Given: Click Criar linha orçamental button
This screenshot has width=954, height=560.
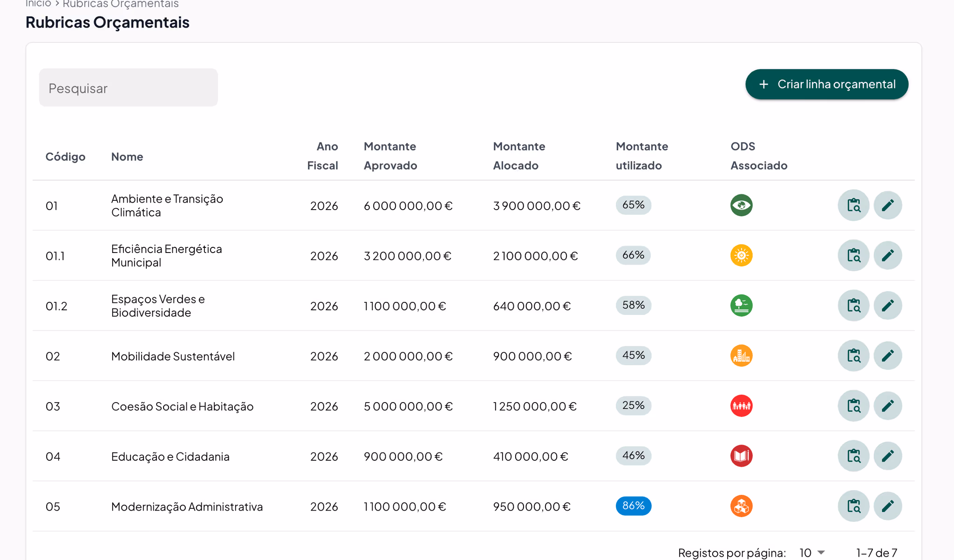Looking at the screenshot, I should pos(827,84).
